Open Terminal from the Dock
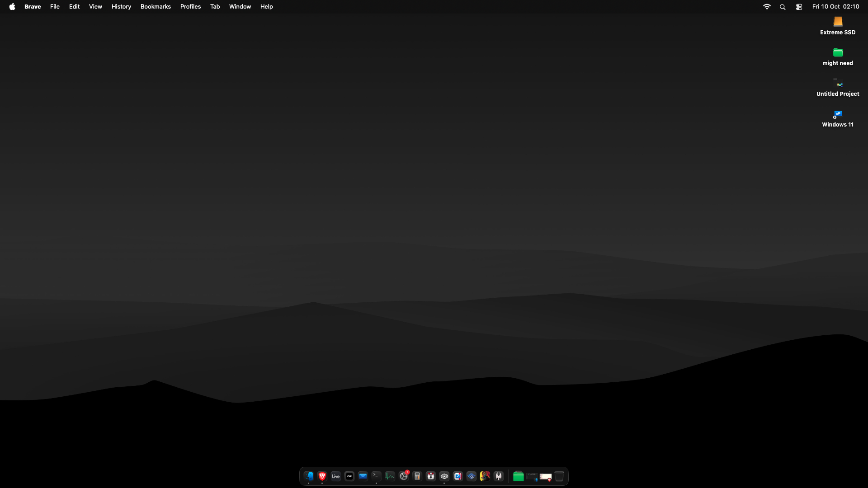Screen dimensions: 868x488 (x=377, y=476)
